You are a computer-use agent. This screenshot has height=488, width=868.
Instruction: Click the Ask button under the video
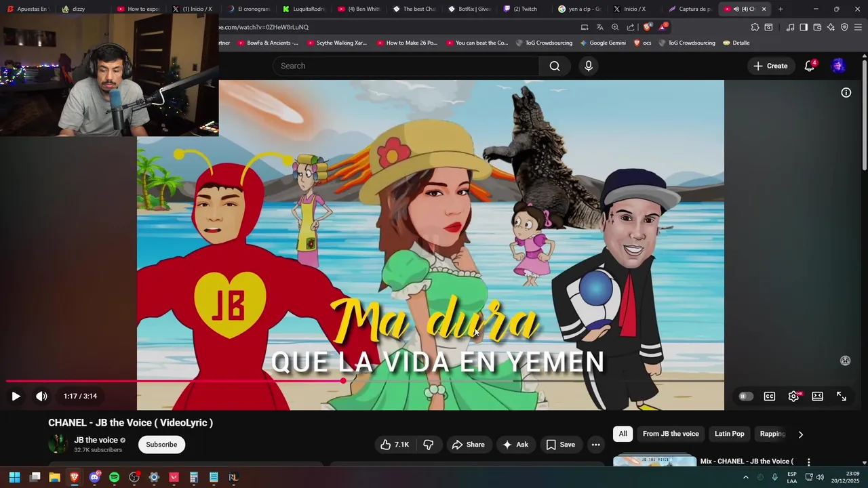pos(515,445)
